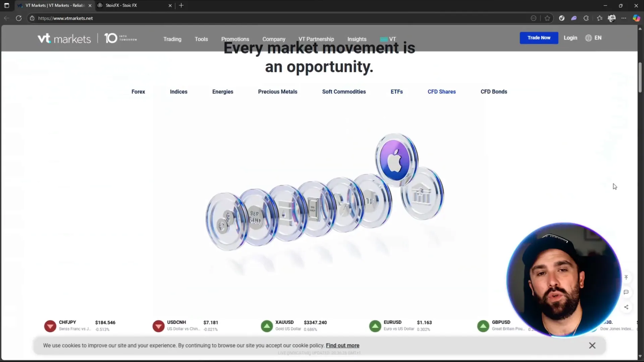Launch the Copilot sidebar icon
Image resolution: width=644 pixels, height=362 pixels.
tap(636, 18)
